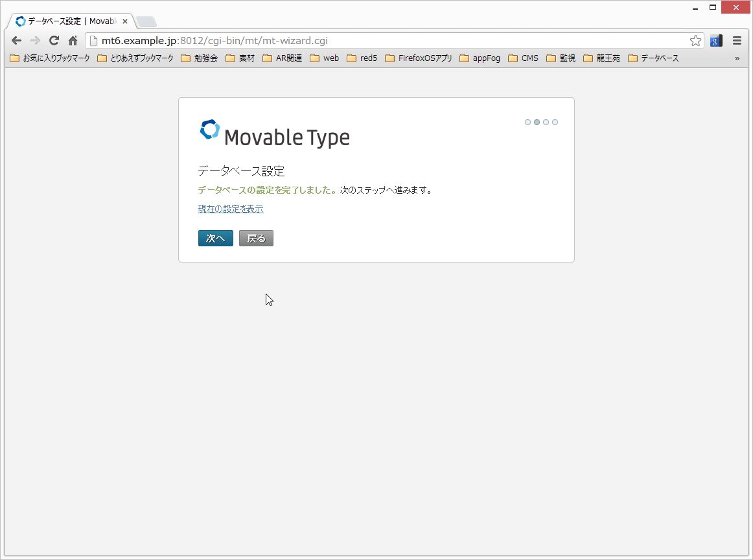Click the 次へ button to proceed

pyautogui.click(x=216, y=239)
